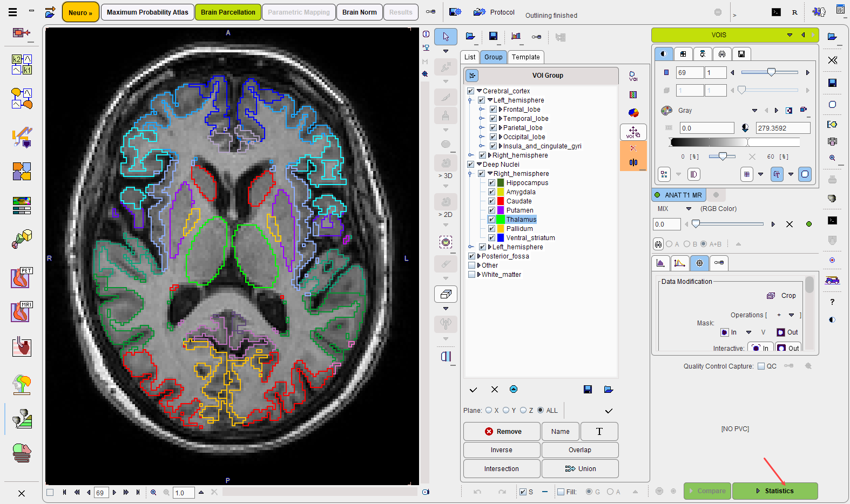Click the R console icon
Screen dimensions: 850x504
coord(794,12)
